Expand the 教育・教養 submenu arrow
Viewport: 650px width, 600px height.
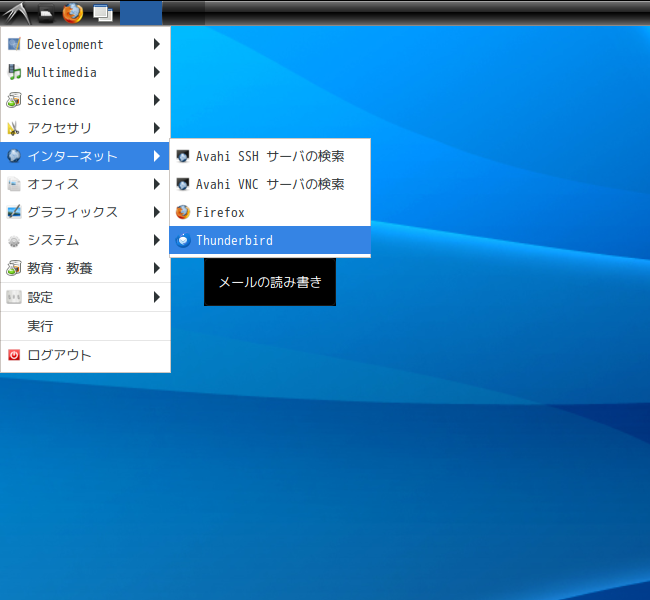(157, 268)
